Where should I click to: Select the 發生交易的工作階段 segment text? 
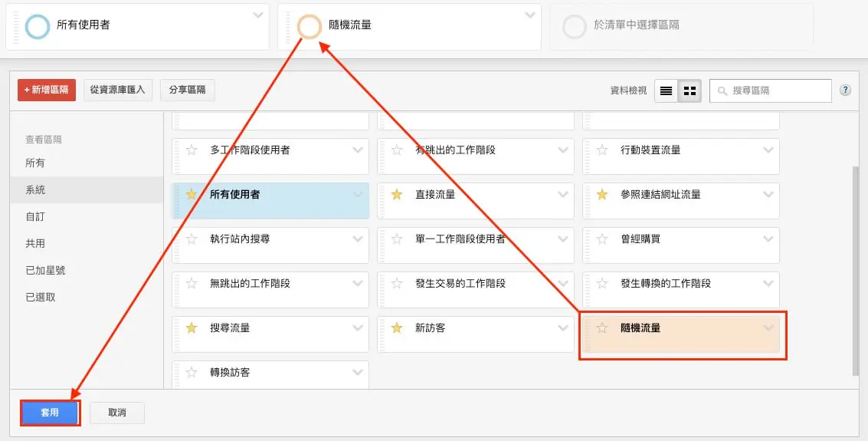click(460, 284)
